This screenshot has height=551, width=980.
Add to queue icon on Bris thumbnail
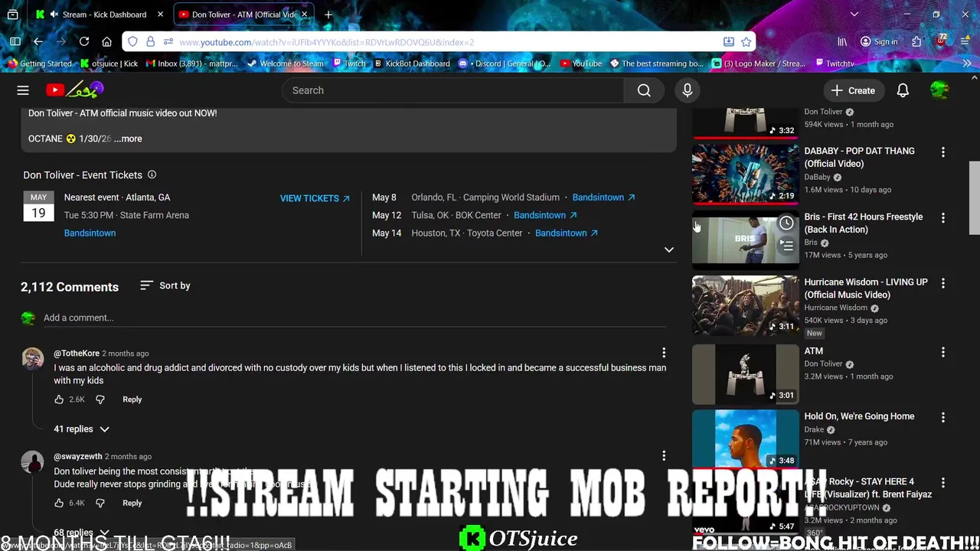click(x=786, y=246)
